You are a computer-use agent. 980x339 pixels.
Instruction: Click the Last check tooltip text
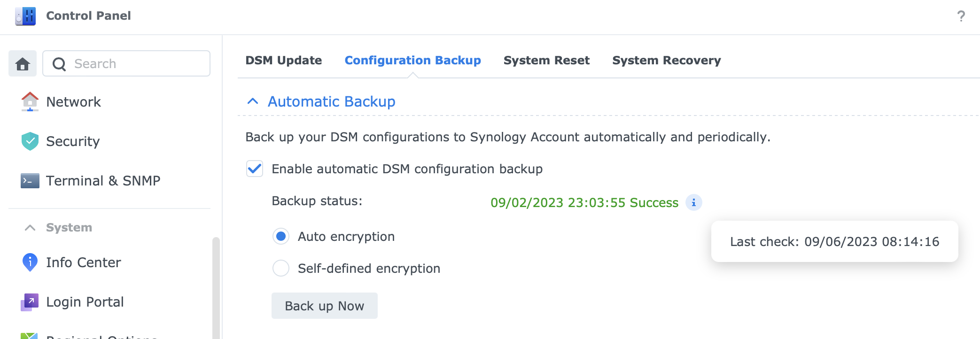[835, 242]
